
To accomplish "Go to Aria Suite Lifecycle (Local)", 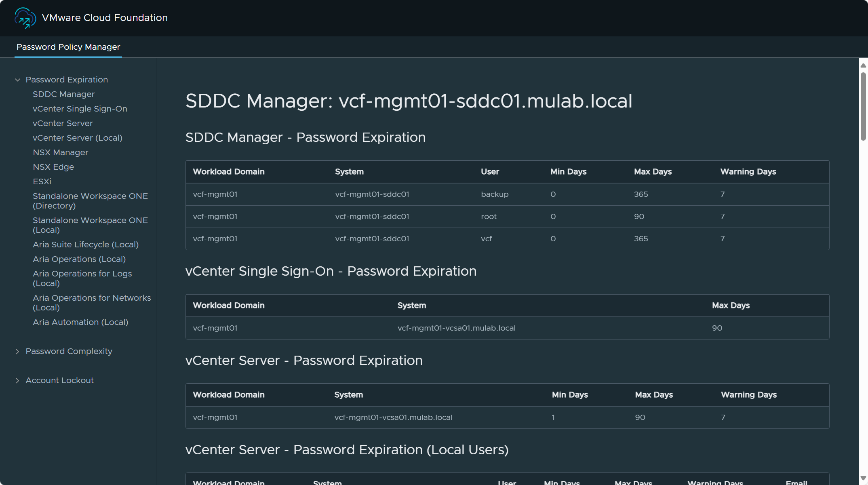I will 85,245.
